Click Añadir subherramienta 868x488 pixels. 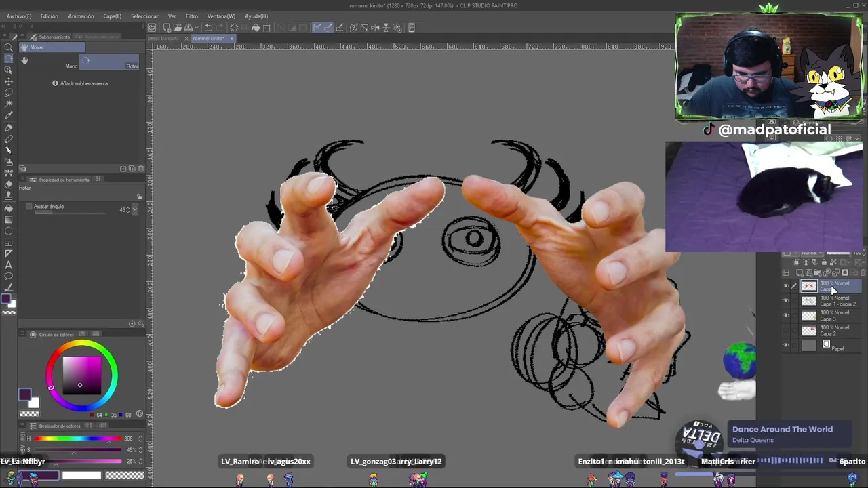tap(80, 83)
